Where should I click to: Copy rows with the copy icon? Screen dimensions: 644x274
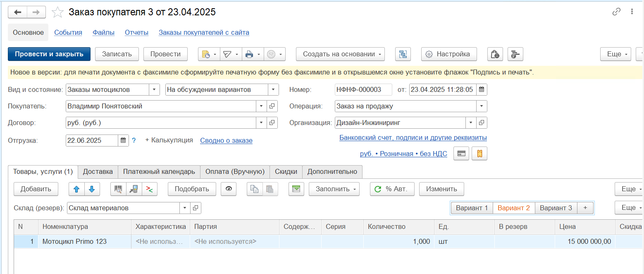pyautogui.click(x=255, y=189)
